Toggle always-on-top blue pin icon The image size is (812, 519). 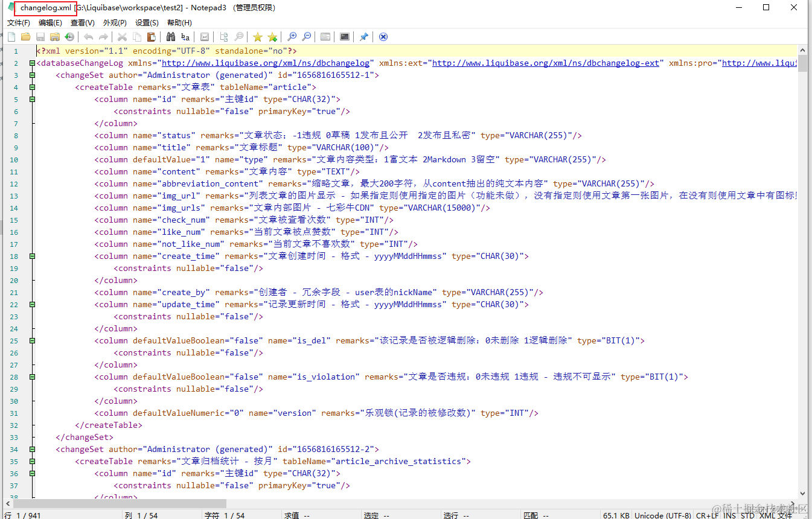(x=364, y=37)
